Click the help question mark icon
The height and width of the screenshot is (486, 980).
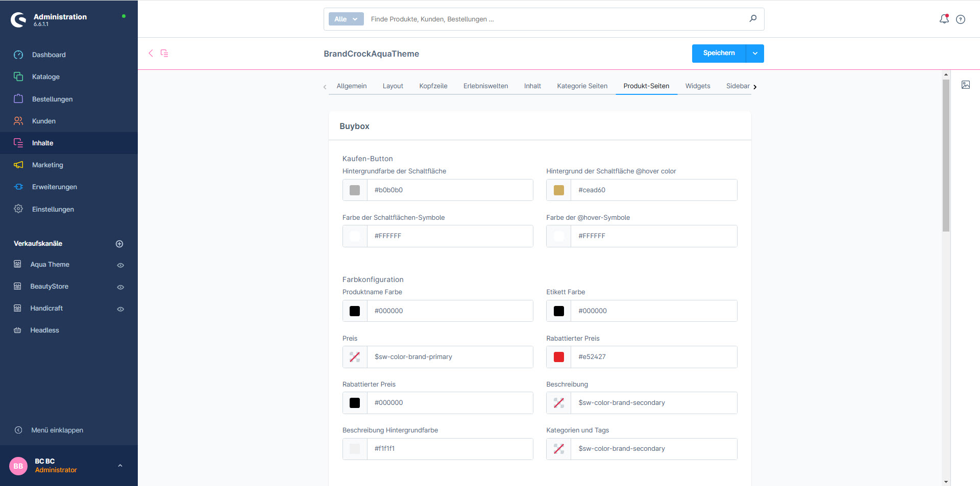[x=961, y=19]
